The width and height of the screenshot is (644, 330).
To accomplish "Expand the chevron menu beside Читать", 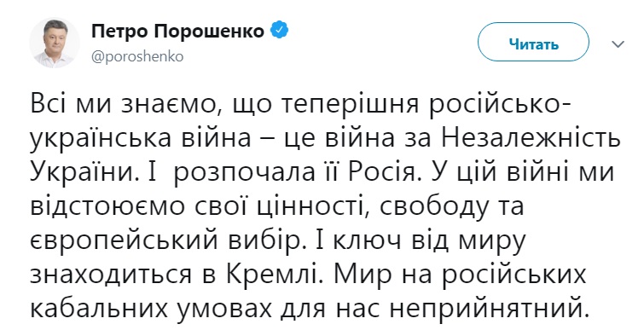I will pos(618,44).
